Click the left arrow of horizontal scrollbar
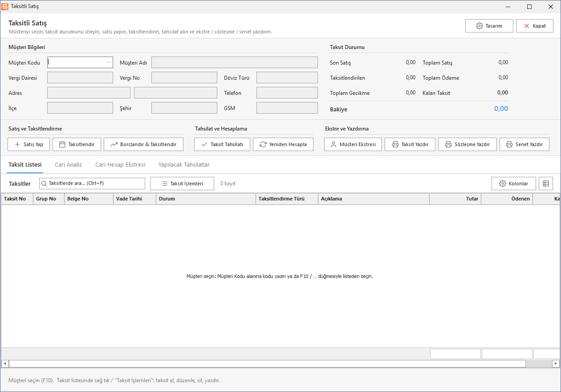 (x=5, y=363)
